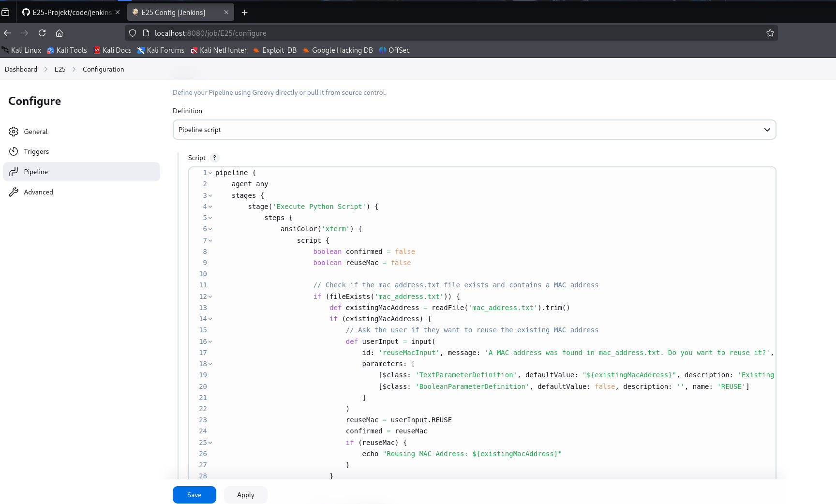The width and height of the screenshot is (836, 504).
Task: Open a new browser tab
Action: 245,13
